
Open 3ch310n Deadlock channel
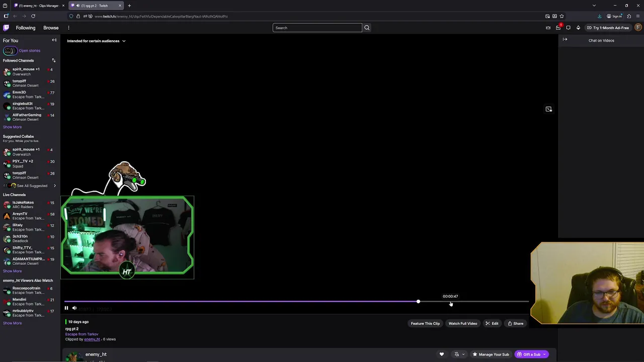(x=30, y=238)
